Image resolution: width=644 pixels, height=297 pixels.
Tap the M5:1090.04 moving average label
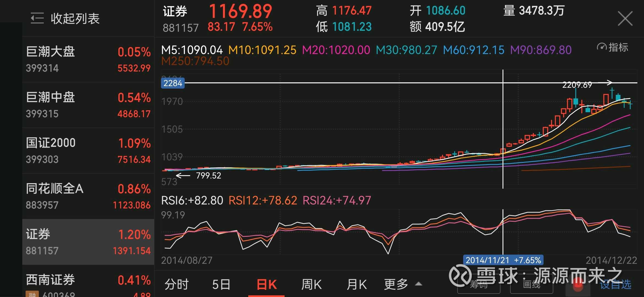click(192, 50)
